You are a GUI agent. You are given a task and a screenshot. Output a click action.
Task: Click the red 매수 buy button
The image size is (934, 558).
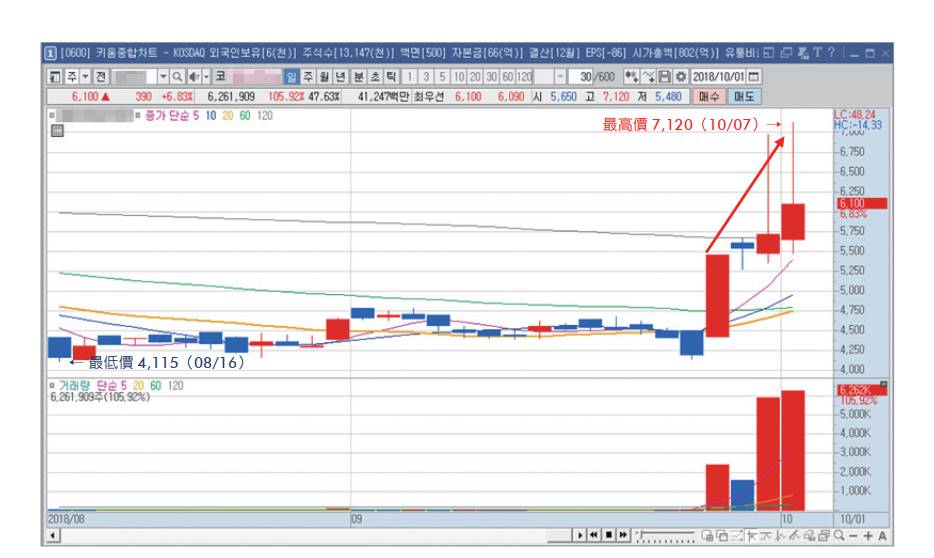[709, 96]
